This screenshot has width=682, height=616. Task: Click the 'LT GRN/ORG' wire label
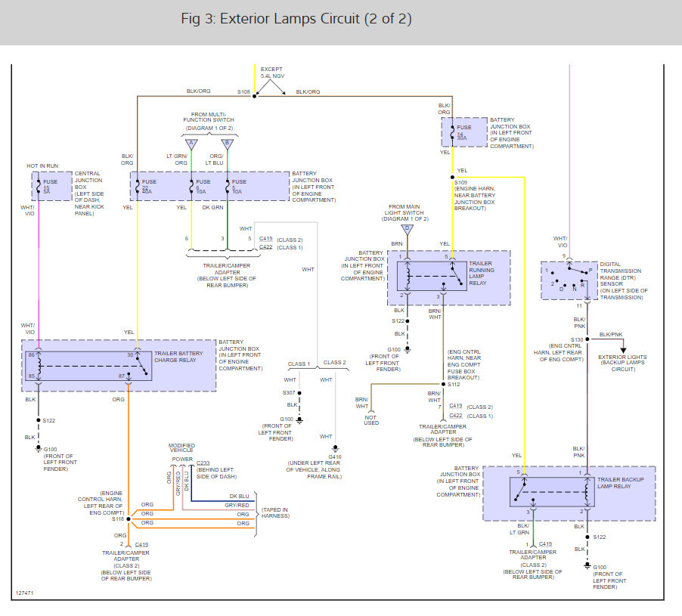[x=177, y=159]
